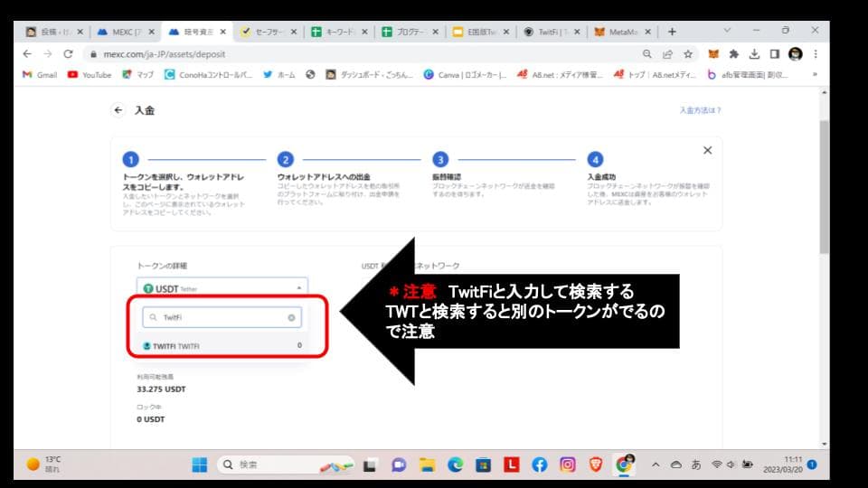Open the Chrome three-dot menu

click(816, 53)
